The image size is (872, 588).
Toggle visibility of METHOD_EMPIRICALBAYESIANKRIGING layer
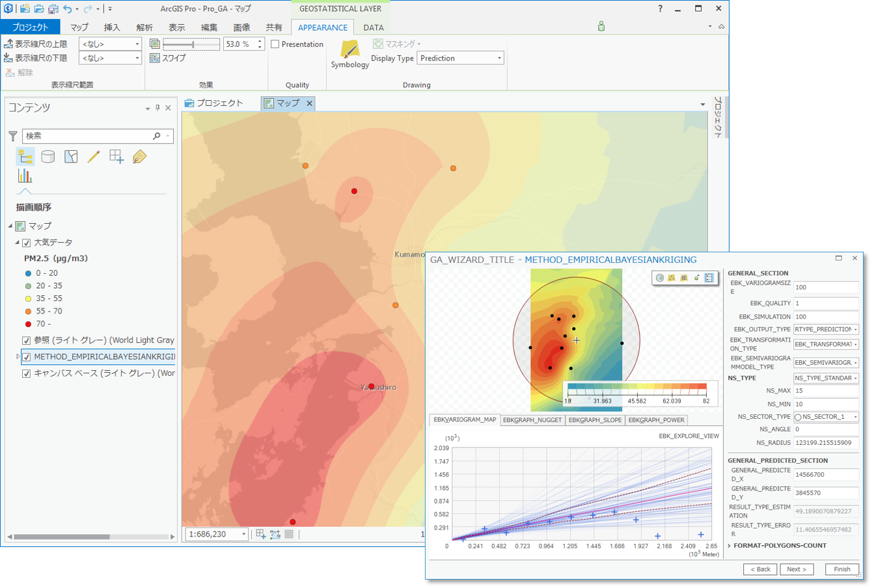tap(27, 356)
